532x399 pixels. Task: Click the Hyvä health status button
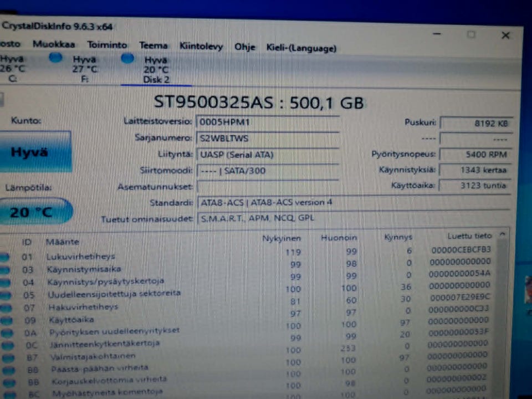coord(35,151)
